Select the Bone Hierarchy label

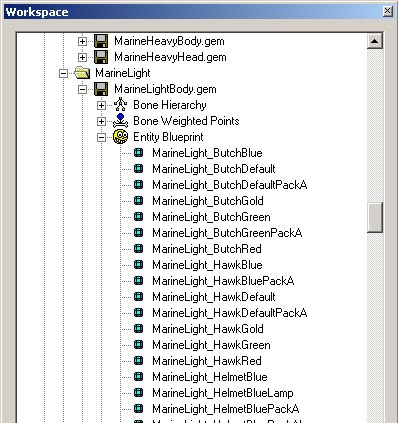pos(170,105)
